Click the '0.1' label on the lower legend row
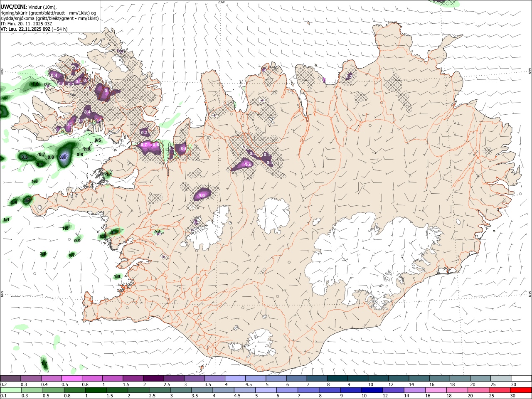This screenshot has height=399, width=532. [3, 396]
